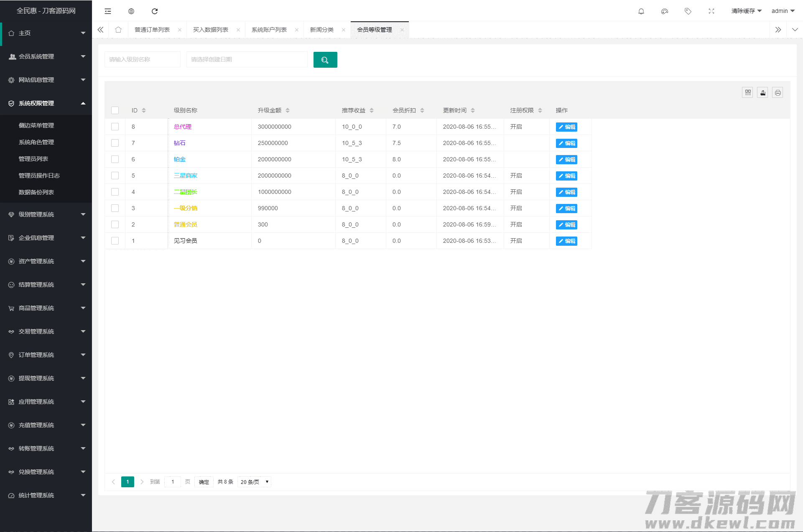Screen dimensions: 803x532
Task: Open the 20 条/页 page size dropdown
Action: [x=254, y=482]
